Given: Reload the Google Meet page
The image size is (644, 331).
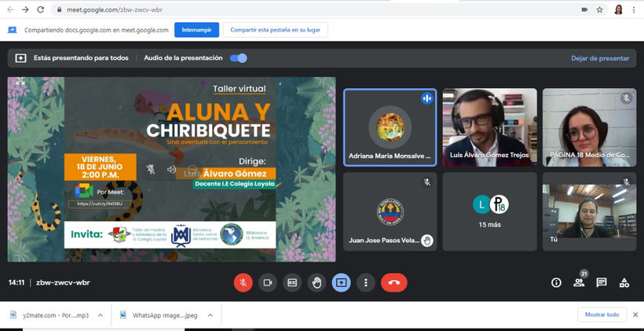Looking at the screenshot, I should pyautogui.click(x=40, y=9).
